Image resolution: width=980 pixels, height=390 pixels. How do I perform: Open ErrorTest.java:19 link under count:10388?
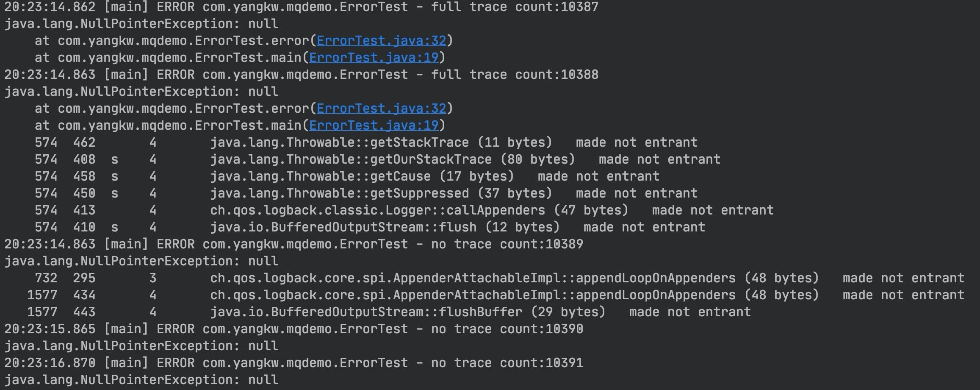(x=374, y=125)
